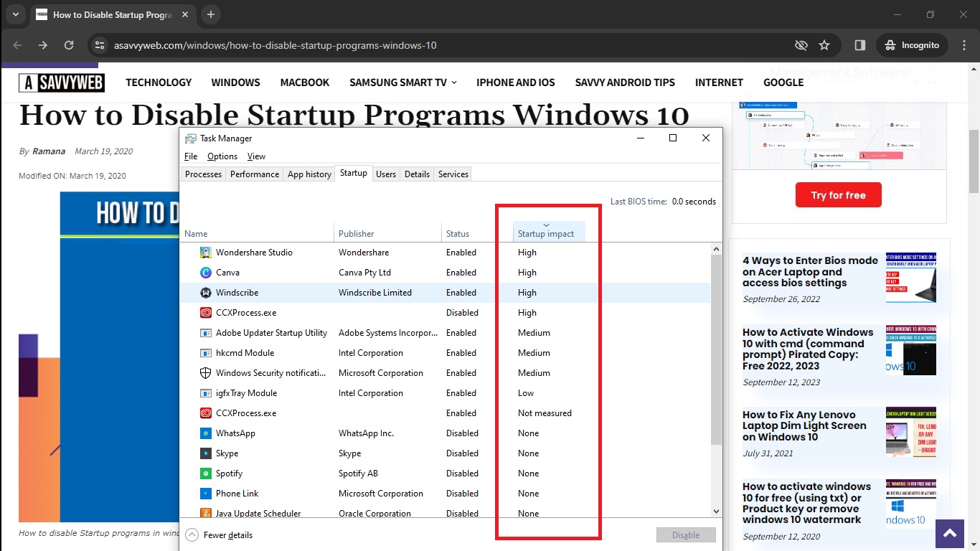This screenshot has height=551, width=980.
Task: Click the address bar URL field
Action: (x=430, y=45)
